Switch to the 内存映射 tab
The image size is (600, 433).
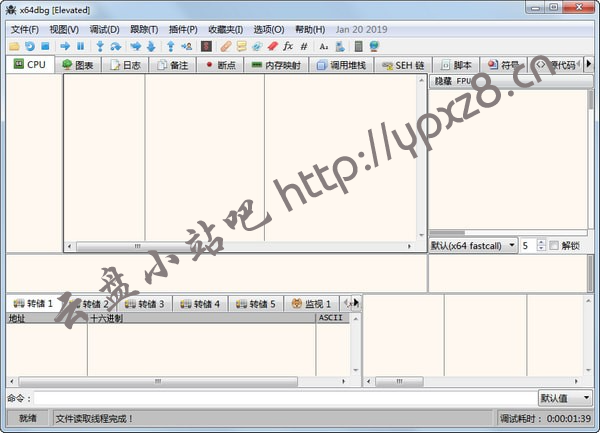(276, 65)
